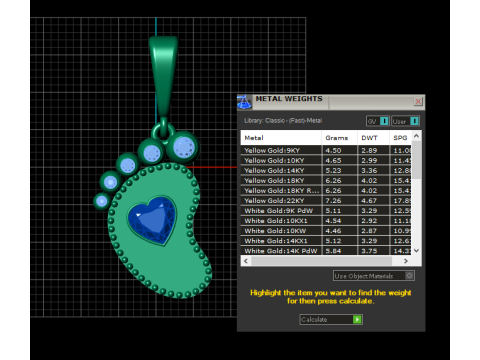The image size is (480, 360).
Task: Click the Metal Weights panel logo icon
Action: tap(244, 102)
